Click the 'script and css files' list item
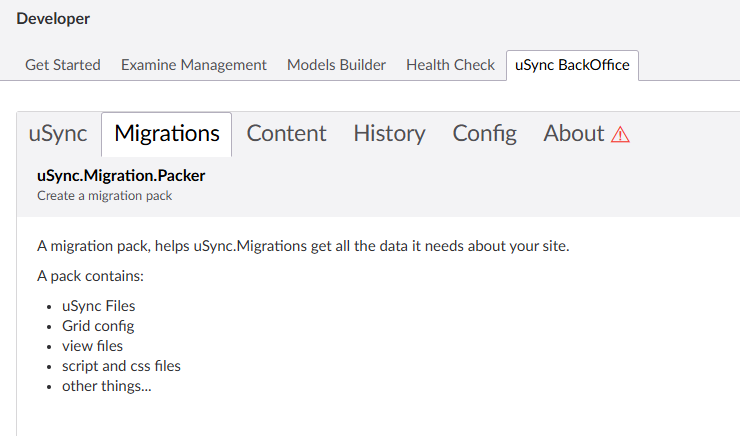 tap(121, 366)
